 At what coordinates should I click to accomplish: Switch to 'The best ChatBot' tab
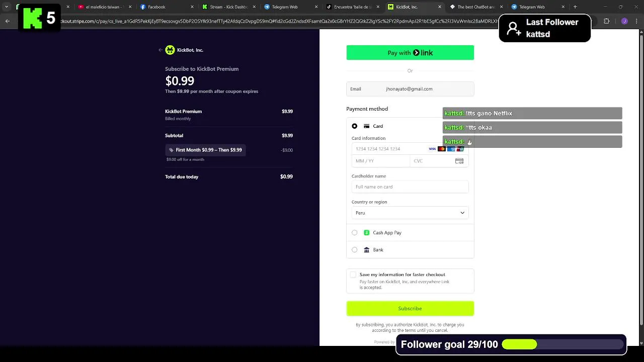coord(476,7)
